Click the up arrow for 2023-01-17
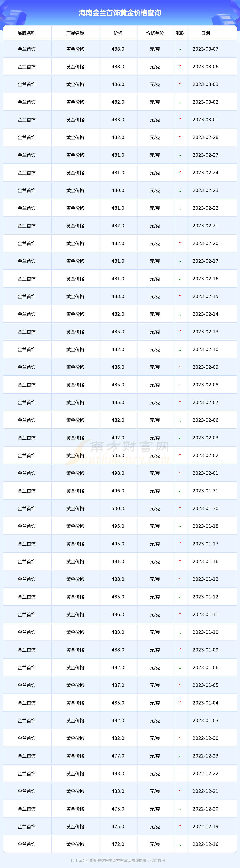This screenshot has height=868, width=240. 180,544
